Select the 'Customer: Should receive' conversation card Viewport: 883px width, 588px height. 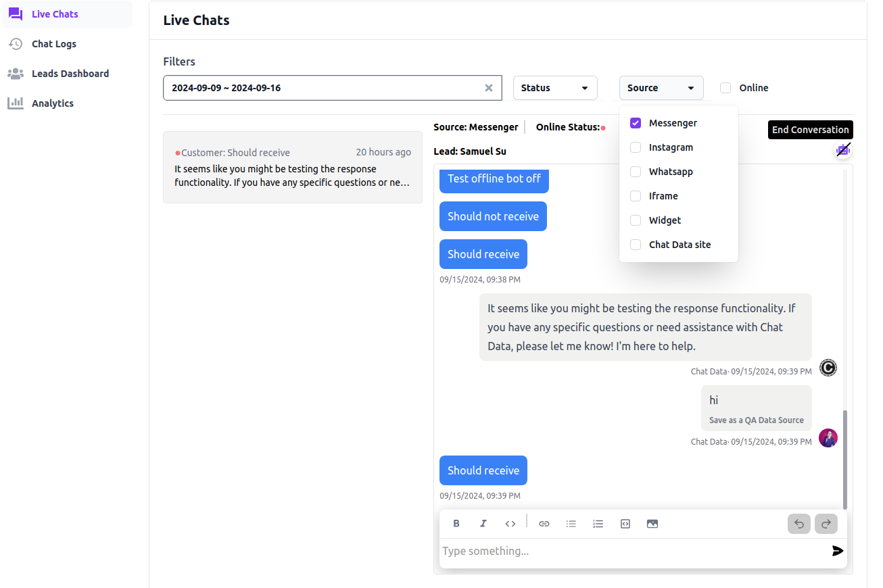click(x=293, y=167)
